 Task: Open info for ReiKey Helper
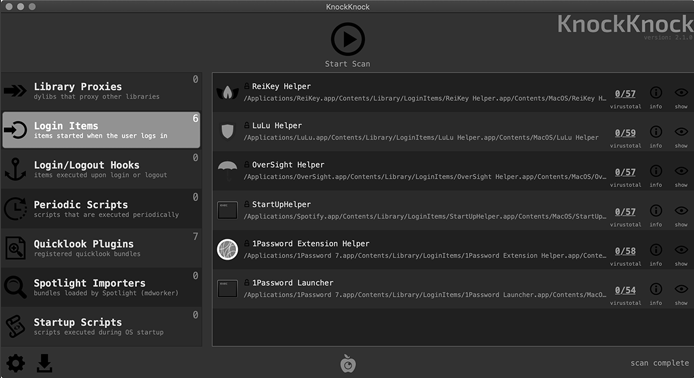[656, 93]
